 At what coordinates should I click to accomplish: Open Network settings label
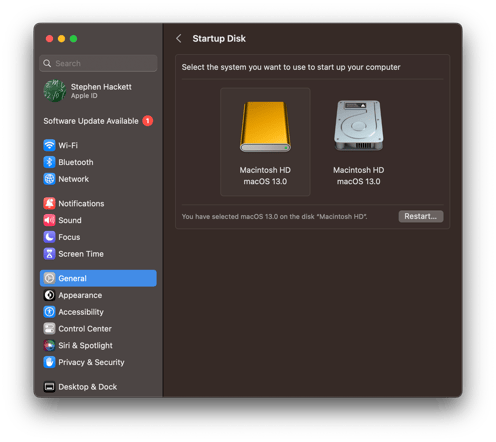[74, 179]
